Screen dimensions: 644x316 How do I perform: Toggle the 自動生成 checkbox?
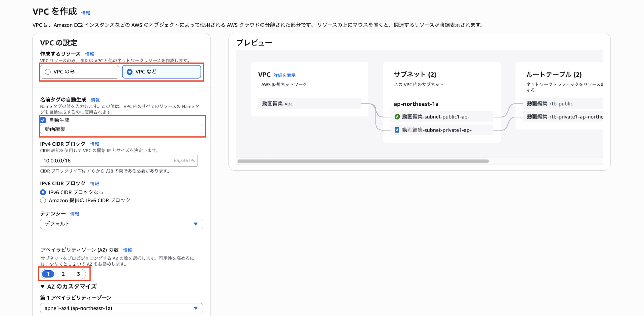coord(43,120)
